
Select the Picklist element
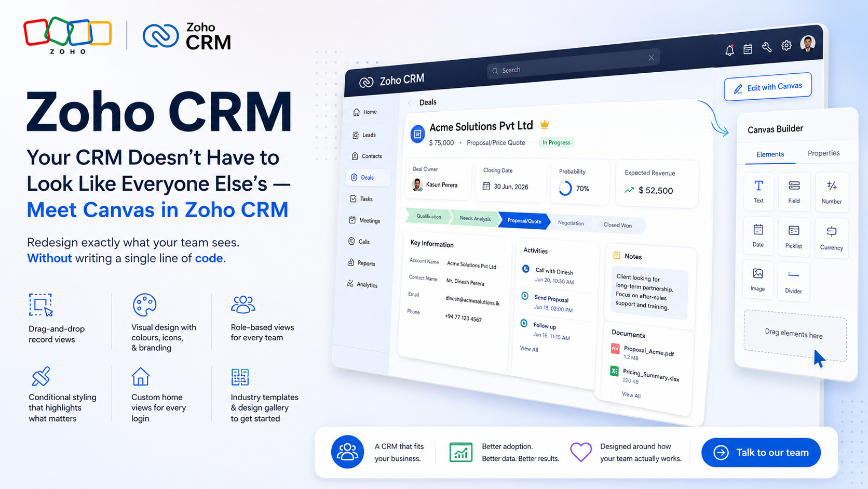pos(794,237)
